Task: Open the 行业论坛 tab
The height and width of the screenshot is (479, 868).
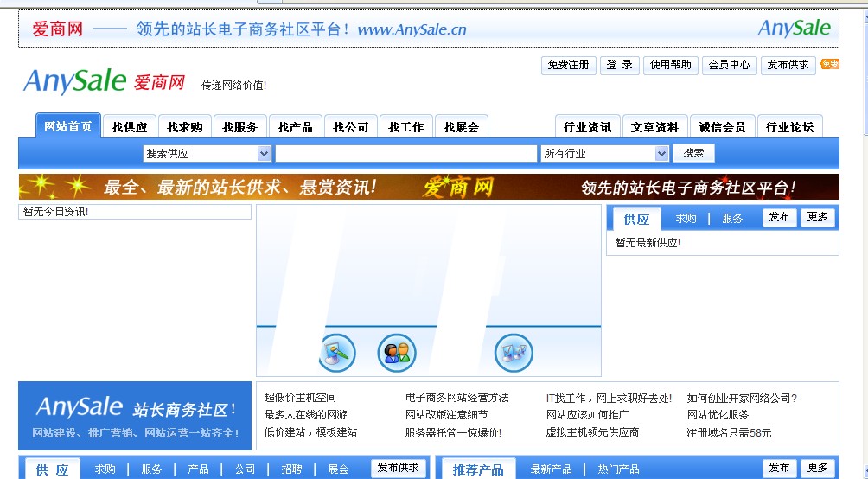Action: [x=789, y=127]
